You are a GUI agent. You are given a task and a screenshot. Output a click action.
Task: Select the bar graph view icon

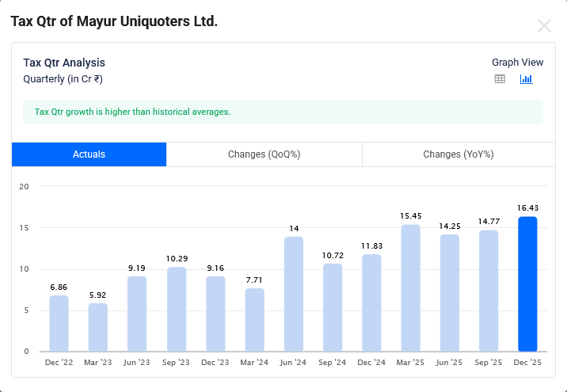pyautogui.click(x=527, y=79)
